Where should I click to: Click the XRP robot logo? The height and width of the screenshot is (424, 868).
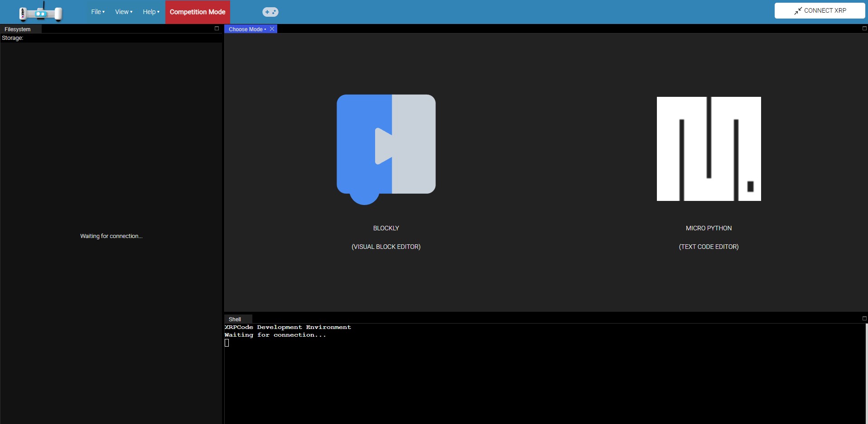40,12
